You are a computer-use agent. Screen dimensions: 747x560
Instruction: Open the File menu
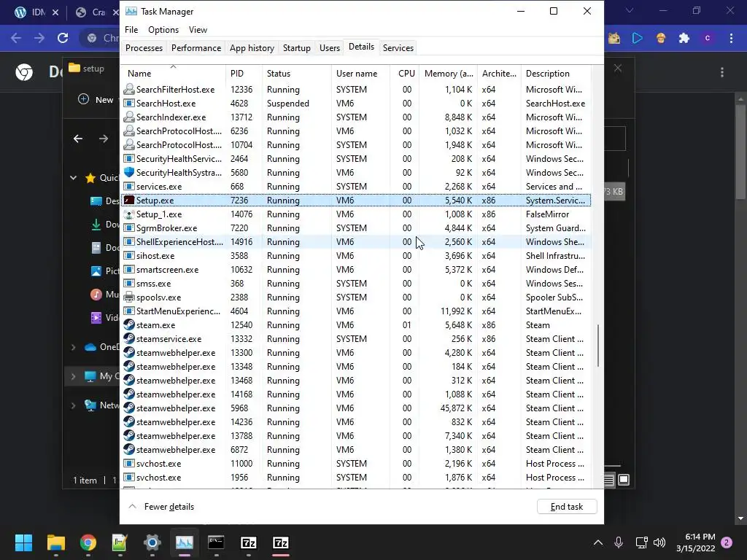pyautogui.click(x=131, y=29)
